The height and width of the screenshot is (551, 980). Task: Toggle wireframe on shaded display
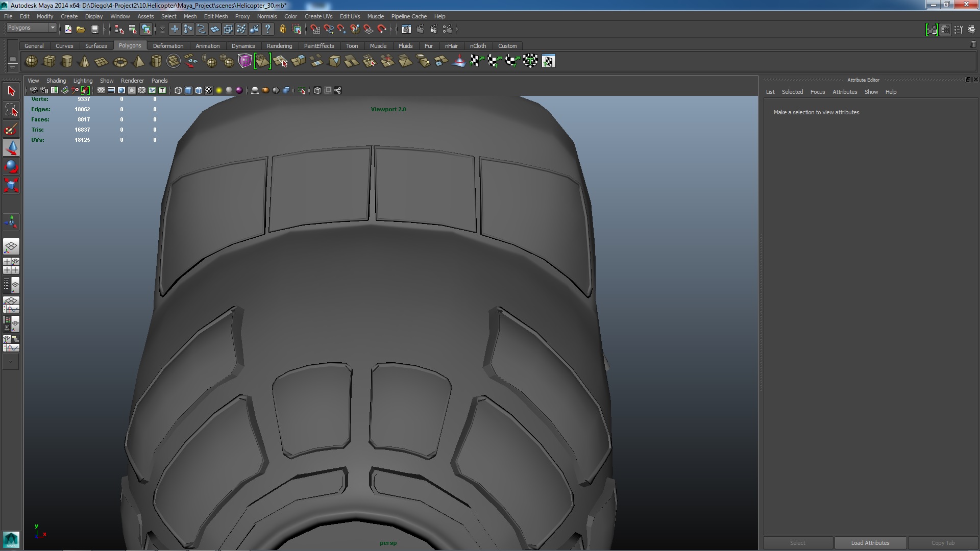point(199,90)
